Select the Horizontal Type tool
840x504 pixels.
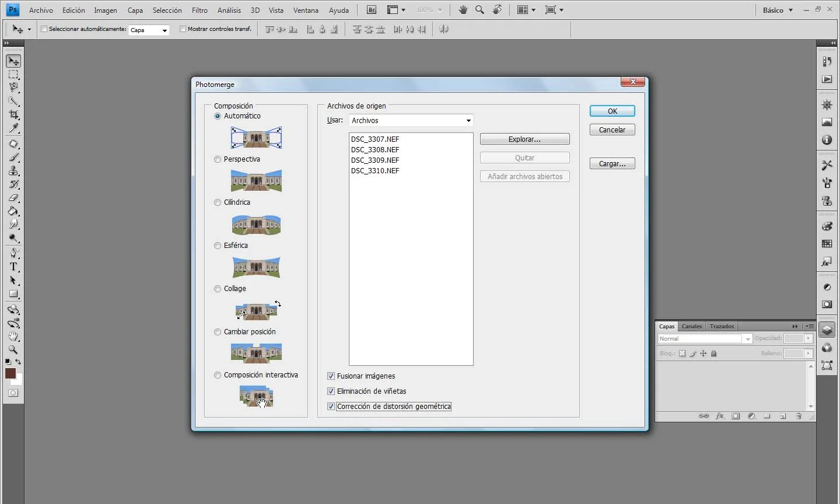13,267
